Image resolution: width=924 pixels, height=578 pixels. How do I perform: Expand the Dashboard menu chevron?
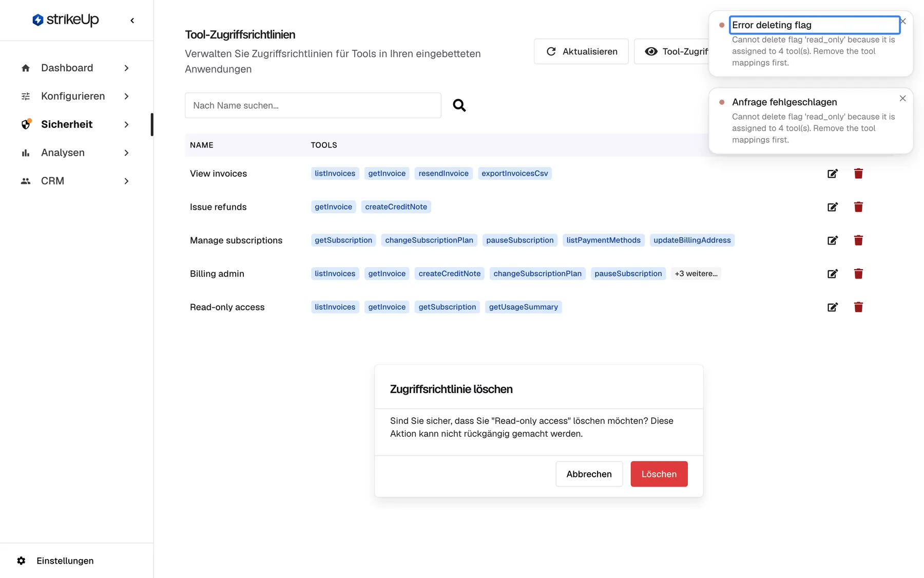click(126, 68)
